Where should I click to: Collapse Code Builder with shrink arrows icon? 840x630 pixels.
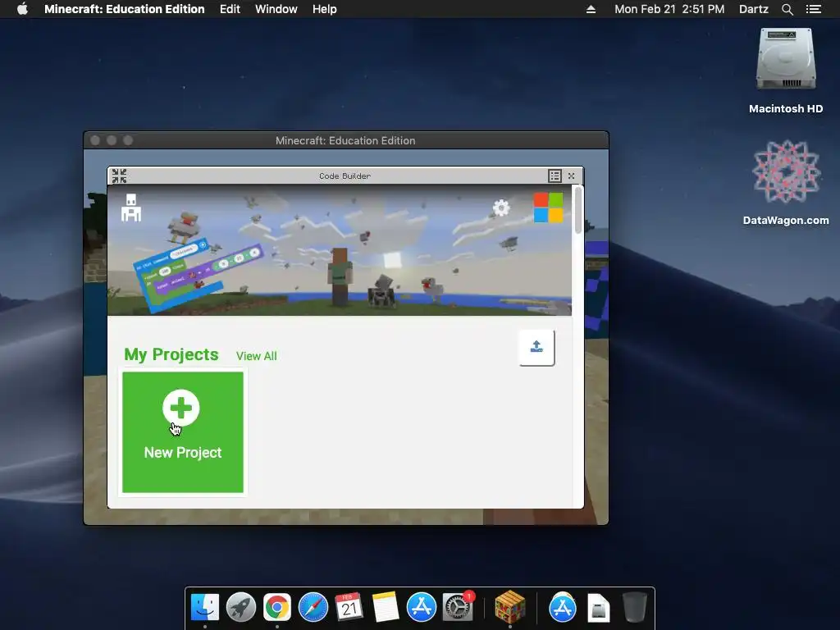pos(120,176)
